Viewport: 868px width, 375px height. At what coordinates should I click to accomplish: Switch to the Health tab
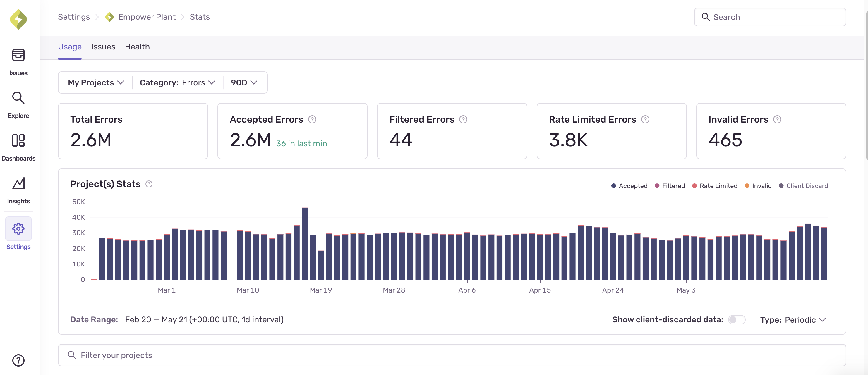click(137, 47)
